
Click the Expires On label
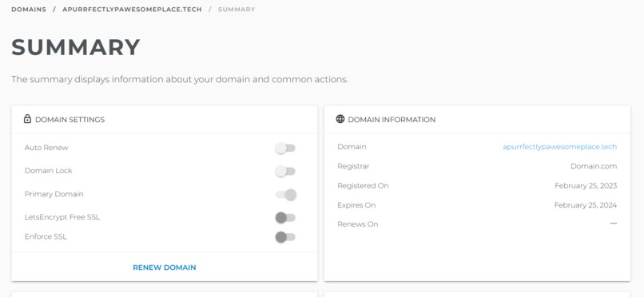coord(356,204)
